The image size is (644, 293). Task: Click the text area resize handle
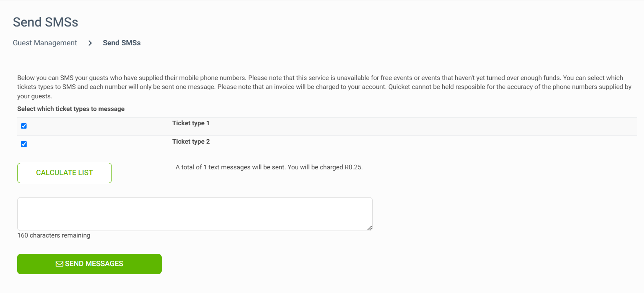(x=370, y=228)
